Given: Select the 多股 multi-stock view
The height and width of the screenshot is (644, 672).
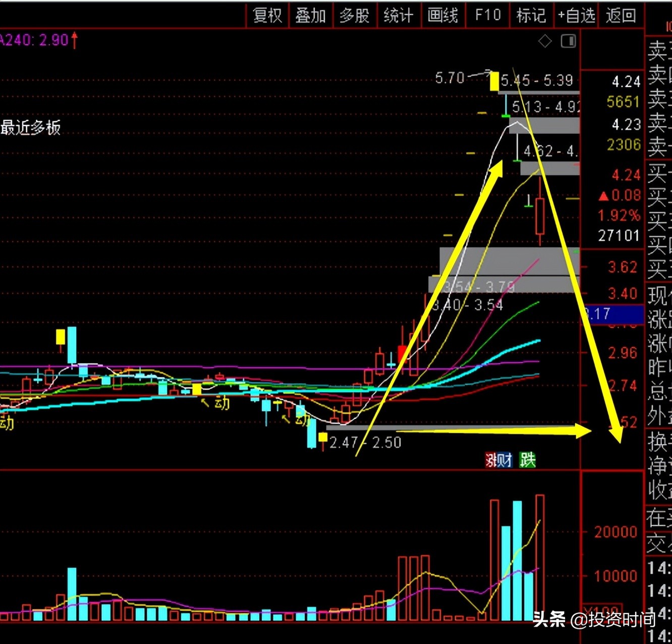Looking at the screenshot, I should pos(354,16).
